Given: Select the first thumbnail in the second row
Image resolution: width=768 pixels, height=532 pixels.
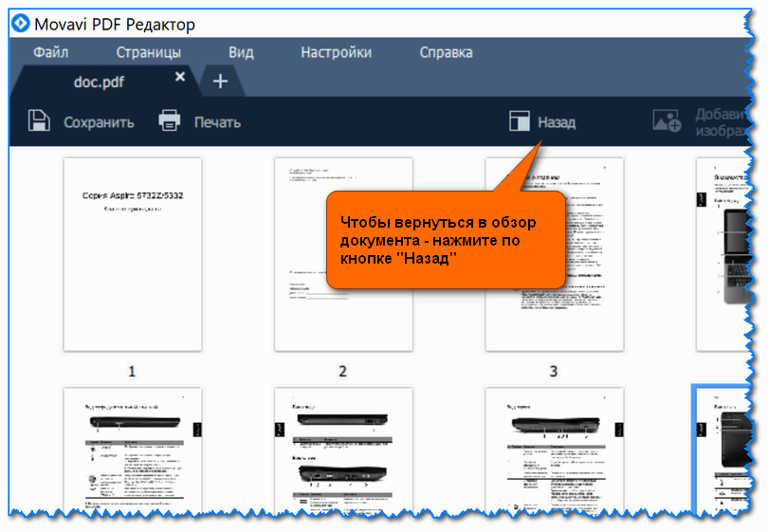Looking at the screenshot, I should pos(132,450).
